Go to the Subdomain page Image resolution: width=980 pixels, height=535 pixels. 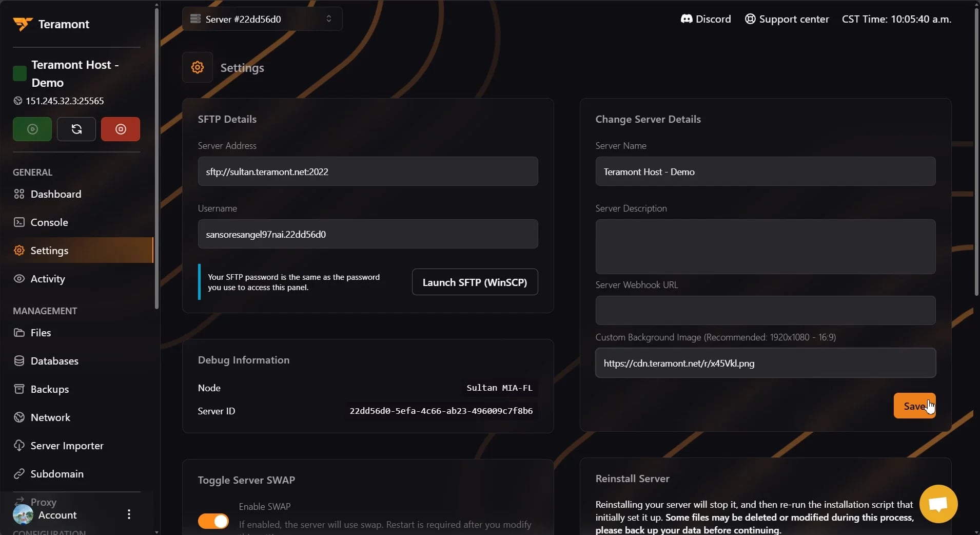tap(77, 474)
